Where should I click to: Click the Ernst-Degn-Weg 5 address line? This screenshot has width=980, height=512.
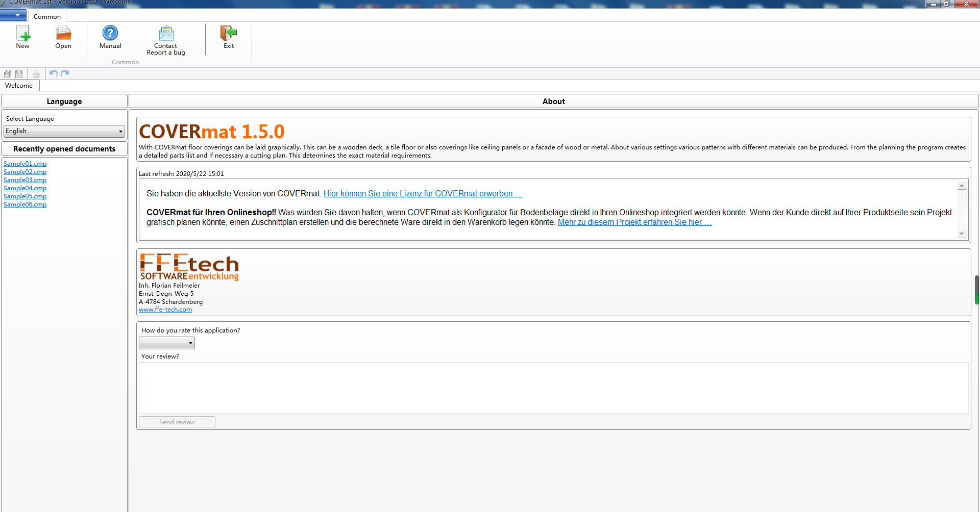(166, 294)
